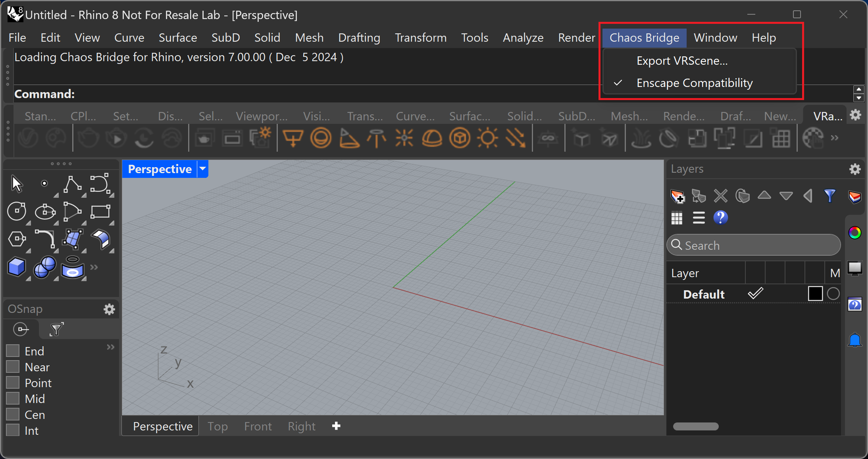
Task: Set Default layer as current checkmark
Action: pyautogui.click(x=755, y=294)
